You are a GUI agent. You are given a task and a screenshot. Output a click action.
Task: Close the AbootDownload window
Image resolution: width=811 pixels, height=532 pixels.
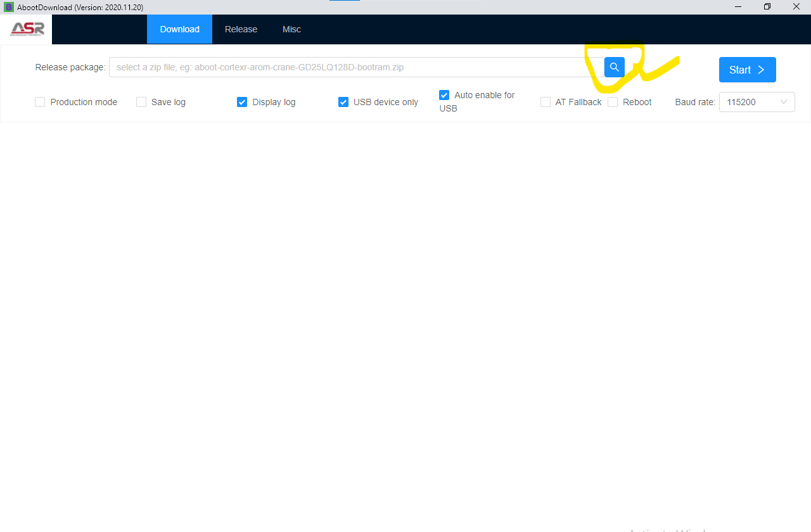tap(796, 7)
